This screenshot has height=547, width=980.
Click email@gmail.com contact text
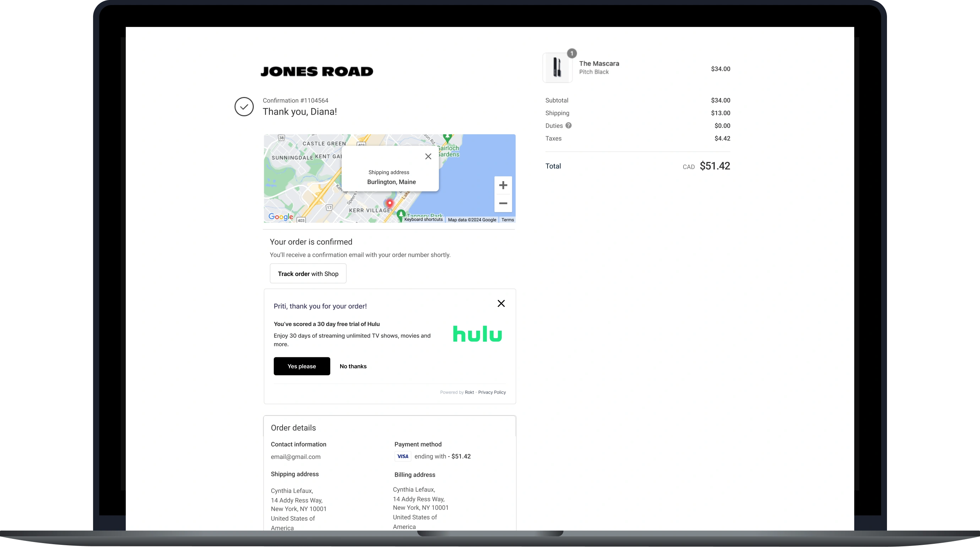click(x=295, y=457)
